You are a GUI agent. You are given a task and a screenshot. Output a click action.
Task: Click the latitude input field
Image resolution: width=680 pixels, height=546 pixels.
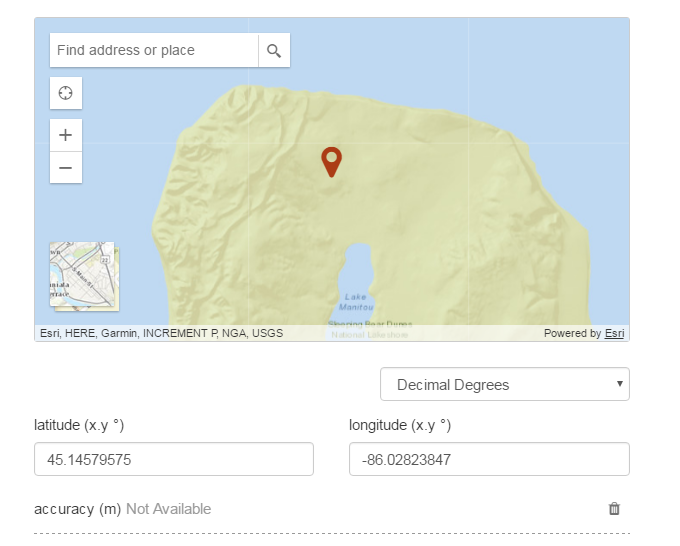[x=174, y=459]
